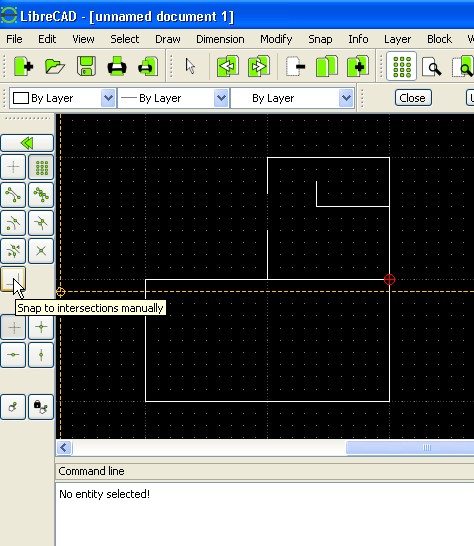474x546 pixels.
Task: Enable snap to endpoints
Action: 13,195
